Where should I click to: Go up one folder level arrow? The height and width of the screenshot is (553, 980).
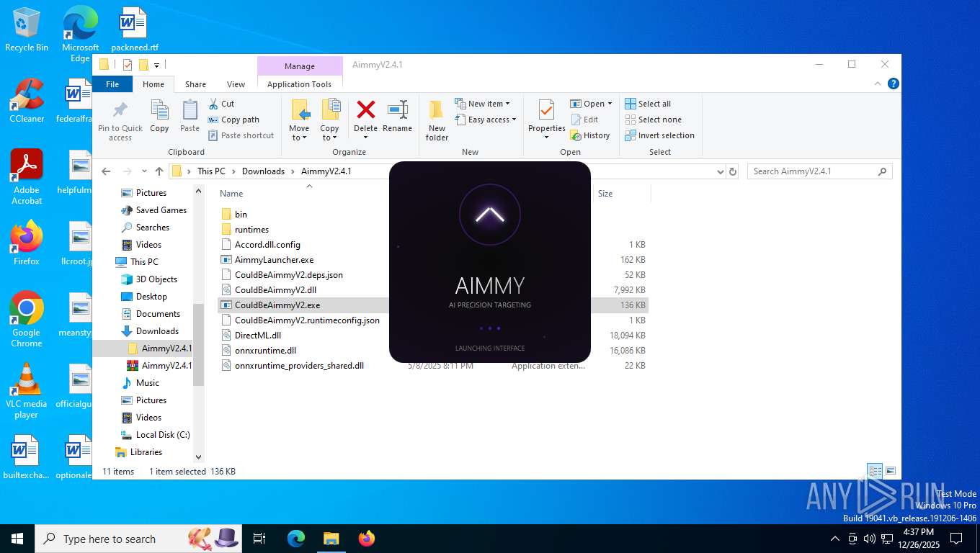(159, 171)
